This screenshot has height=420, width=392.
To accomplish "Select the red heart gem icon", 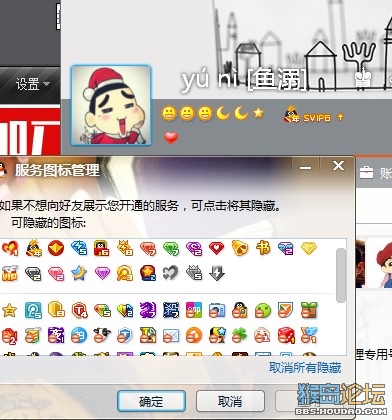I will coord(217,248).
